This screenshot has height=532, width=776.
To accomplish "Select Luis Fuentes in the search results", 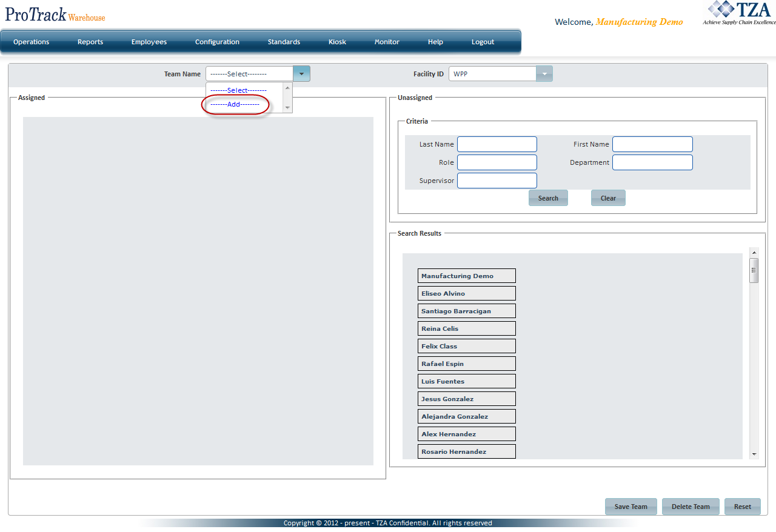I will click(467, 381).
